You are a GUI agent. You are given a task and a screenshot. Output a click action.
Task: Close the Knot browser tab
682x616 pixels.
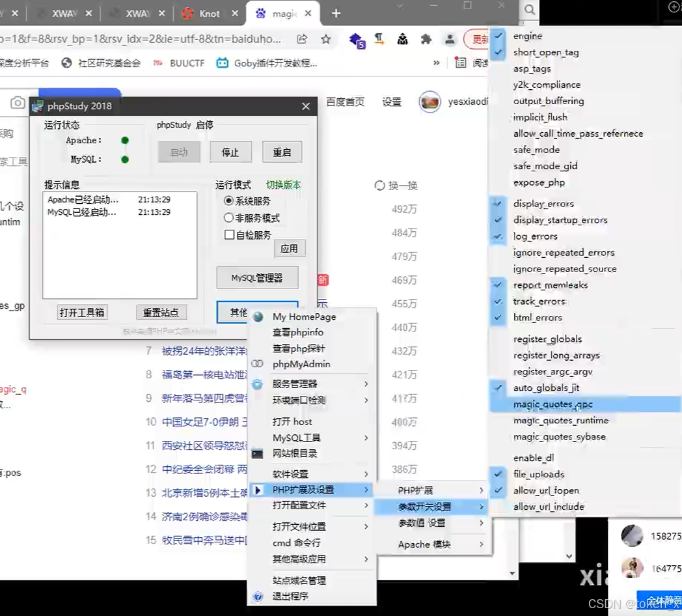(235, 14)
